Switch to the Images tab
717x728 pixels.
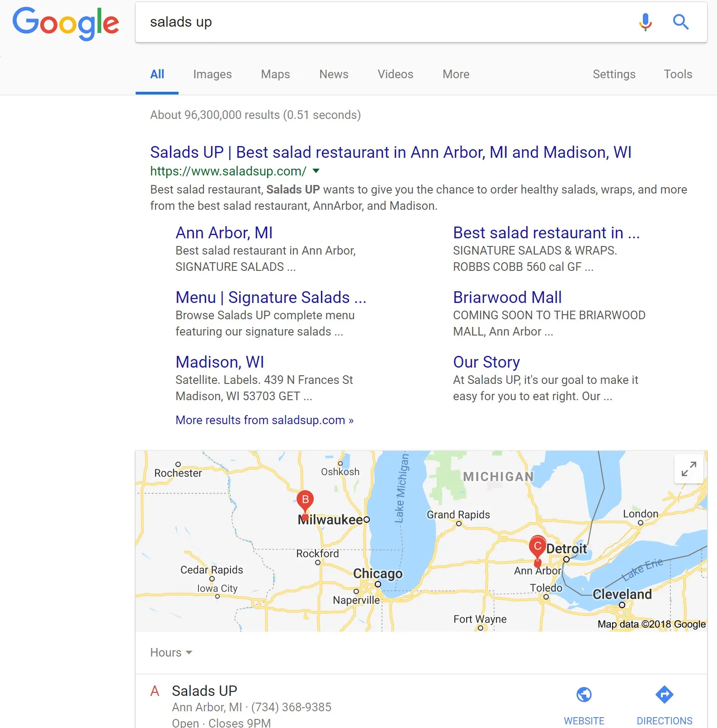click(x=212, y=74)
